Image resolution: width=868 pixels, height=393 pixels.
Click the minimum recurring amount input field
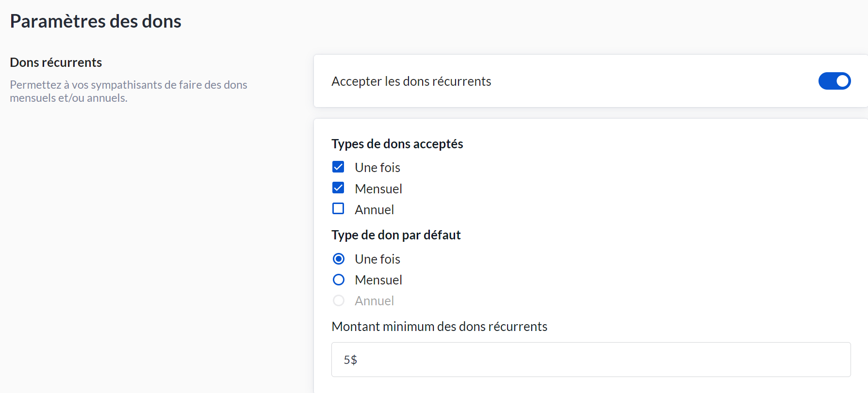pos(590,360)
